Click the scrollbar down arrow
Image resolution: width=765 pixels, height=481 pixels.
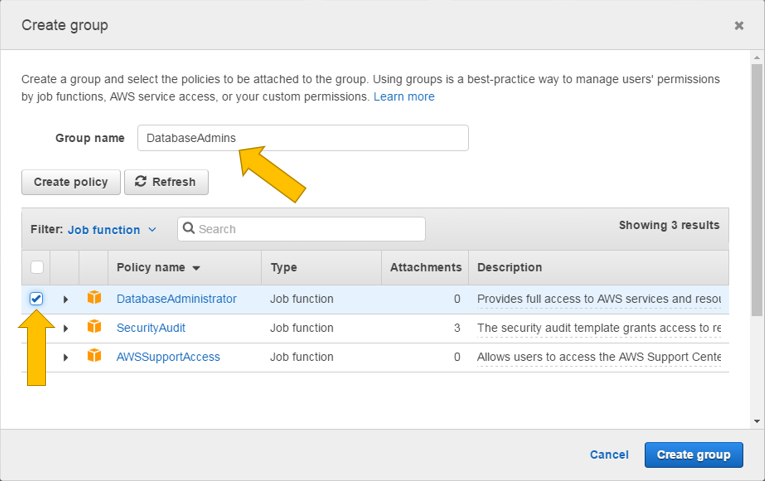coord(757,421)
